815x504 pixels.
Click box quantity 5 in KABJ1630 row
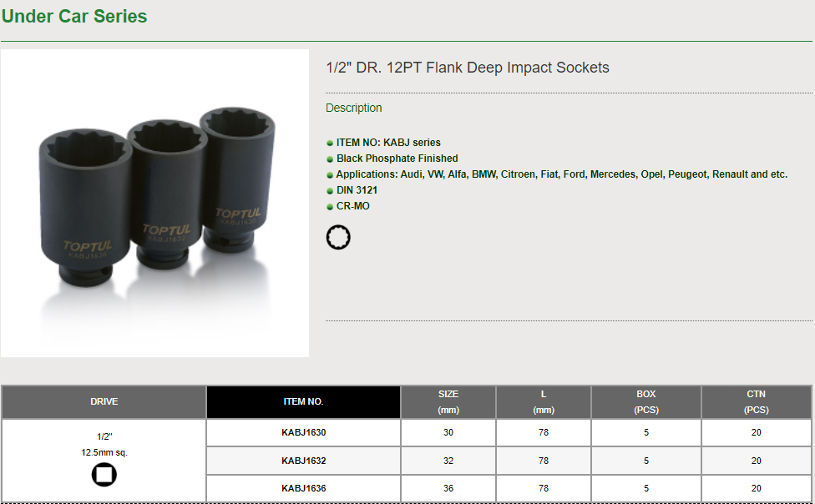[646, 432]
